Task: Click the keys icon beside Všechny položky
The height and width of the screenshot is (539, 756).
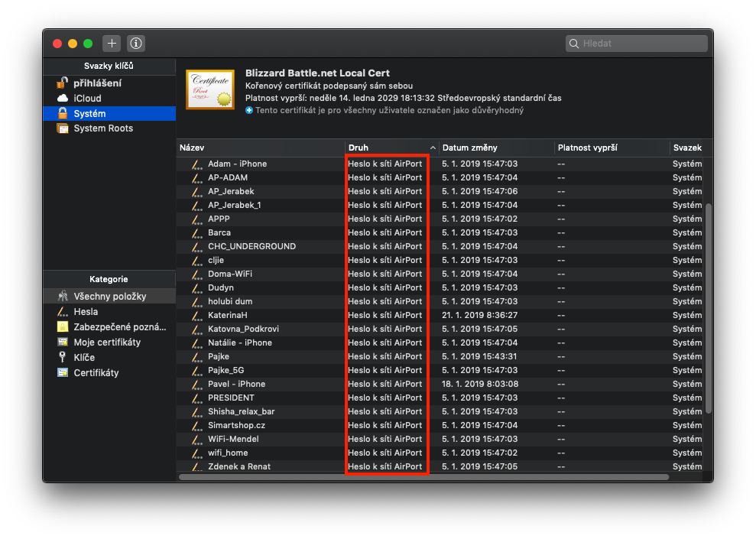Action: coord(63,296)
